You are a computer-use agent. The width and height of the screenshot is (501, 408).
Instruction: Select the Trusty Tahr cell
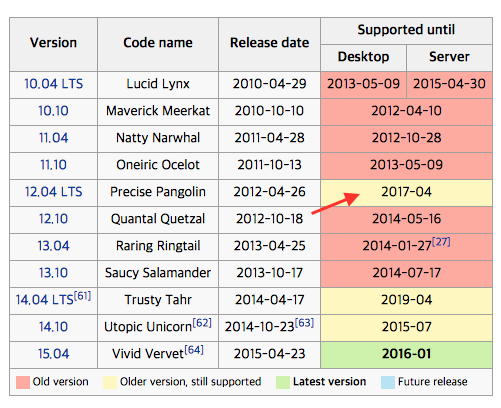(x=158, y=300)
